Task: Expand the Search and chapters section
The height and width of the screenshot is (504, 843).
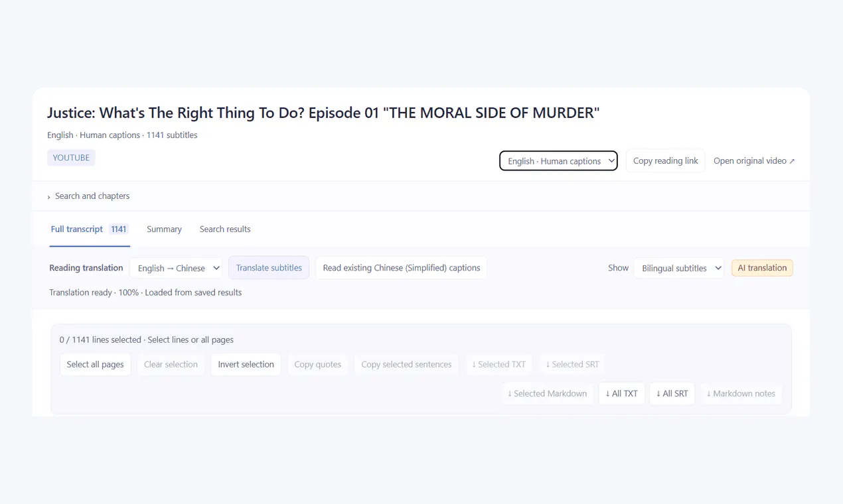Action: tap(88, 196)
